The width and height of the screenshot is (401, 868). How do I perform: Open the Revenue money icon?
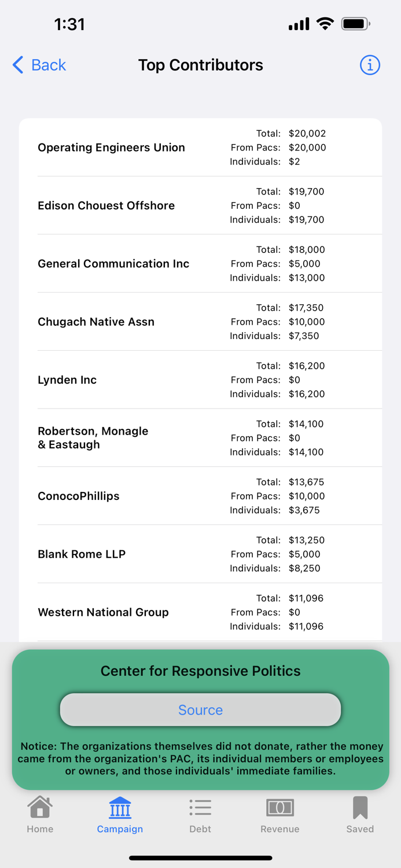280,808
